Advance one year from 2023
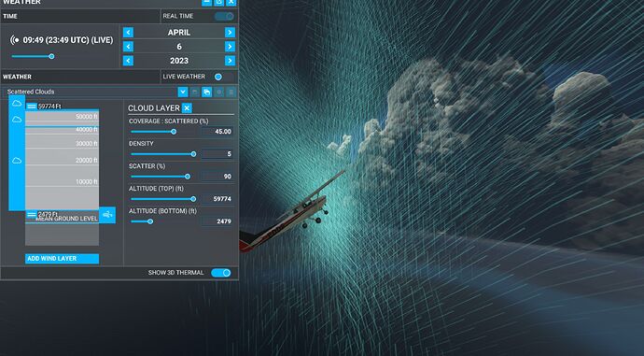Image resolution: width=644 pixels, height=356 pixels. click(230, 61)
